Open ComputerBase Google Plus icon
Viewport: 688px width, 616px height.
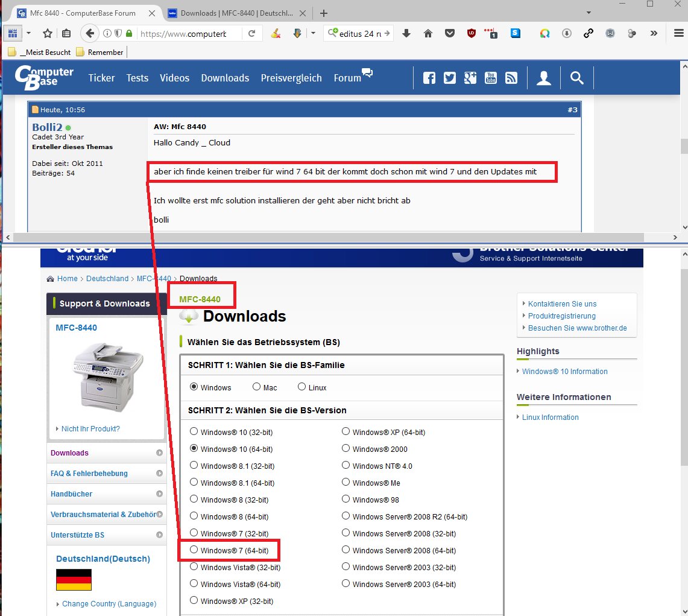coord(470,78)
